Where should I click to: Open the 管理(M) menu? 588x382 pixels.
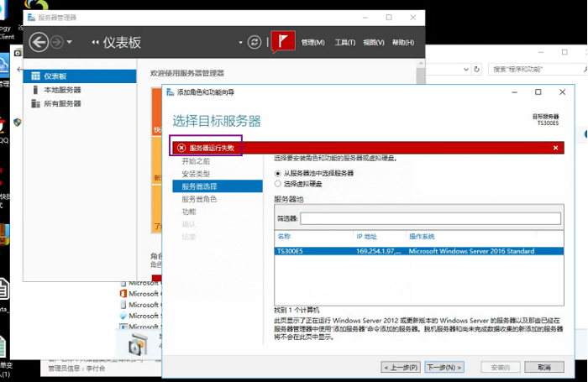click(312, 42)
